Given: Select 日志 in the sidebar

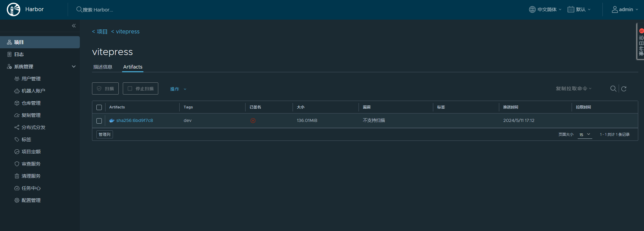Looking at the screenshot, I should [x=19, y=54].
